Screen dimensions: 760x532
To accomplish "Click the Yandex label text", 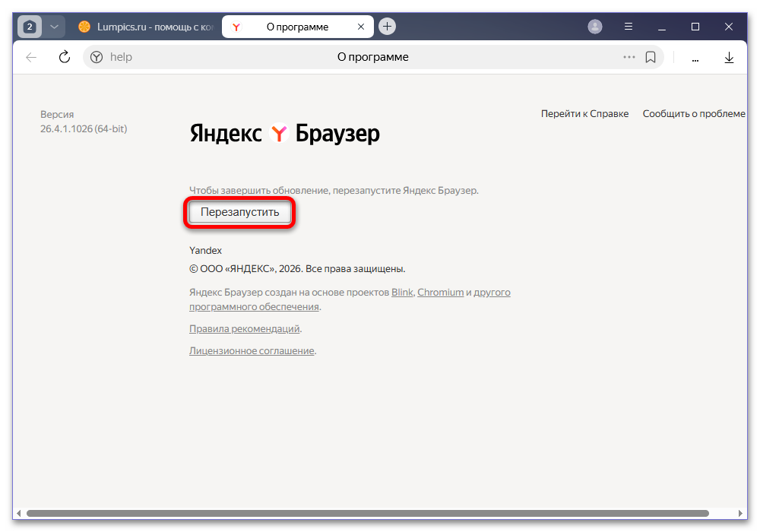I will 205,251.
